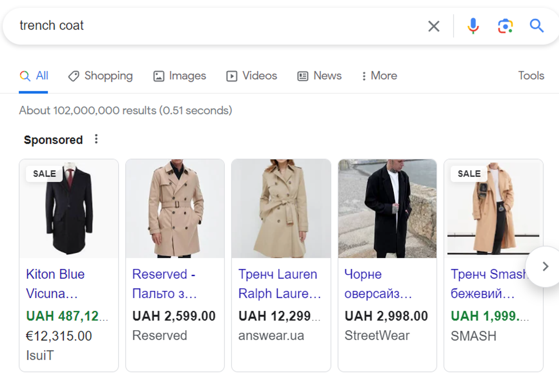Go to News results tab
Image resolution: width=559 pixels, height=392 pixels.
319,76
